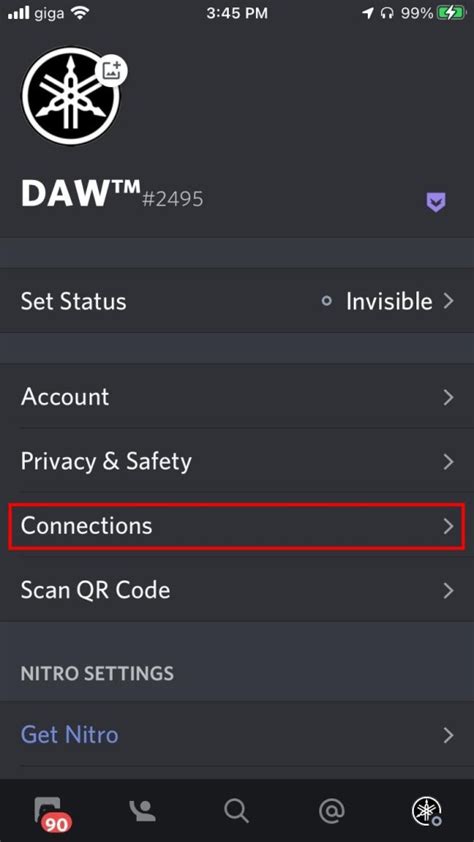Open Set Status options
Screen dimensions: 474x842
(x=237, y=301)
